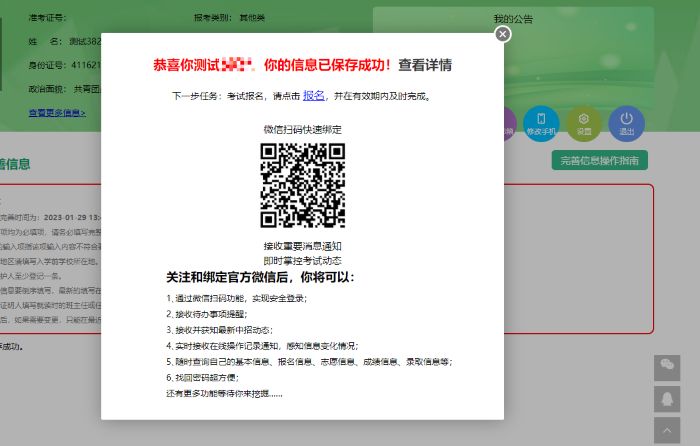Click item 6 找回密码超方便 text
The width and height of the screenshot is (700, 446).
[203, 378]
